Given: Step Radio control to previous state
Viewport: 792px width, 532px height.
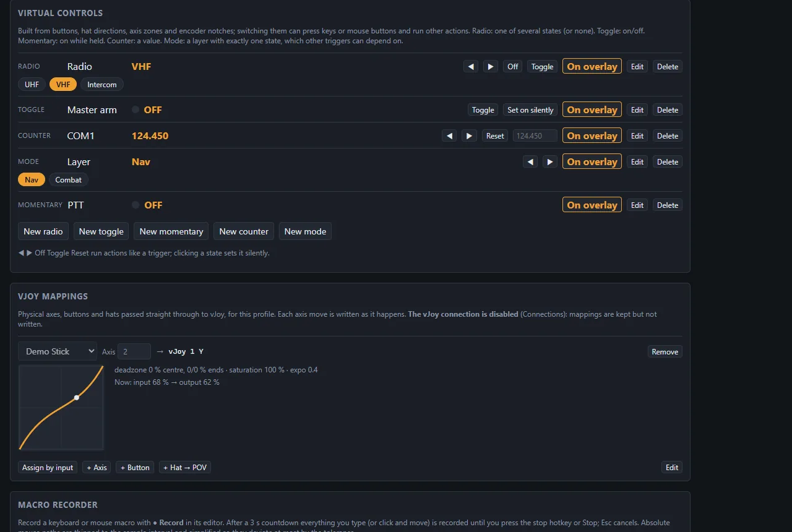Looking at the screenshot, I should (x=471, y=66).
